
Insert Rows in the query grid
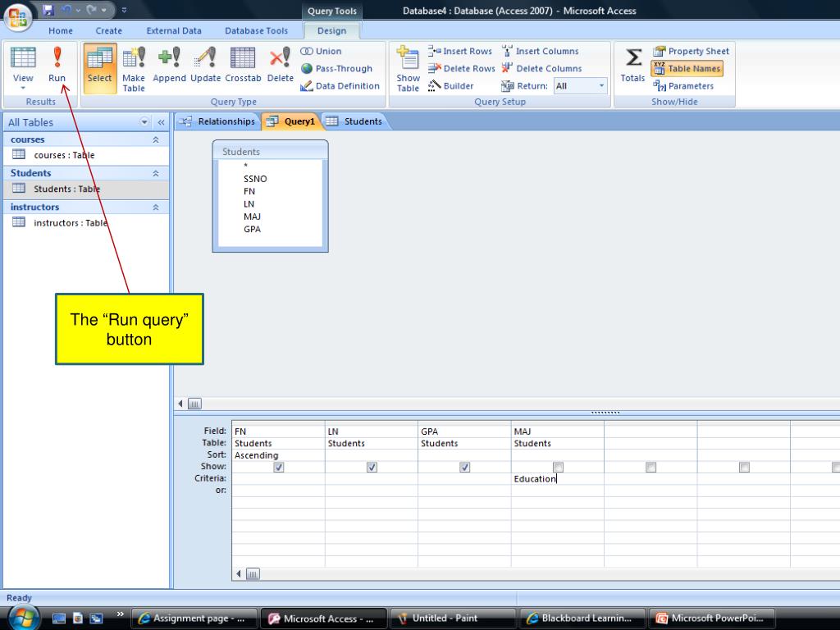459,51
